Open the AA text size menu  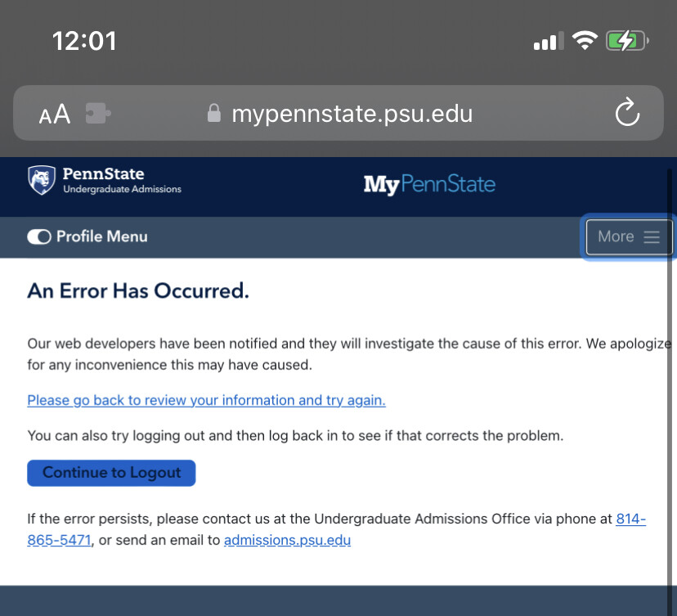pyautogui.click(x=55, y=114)
